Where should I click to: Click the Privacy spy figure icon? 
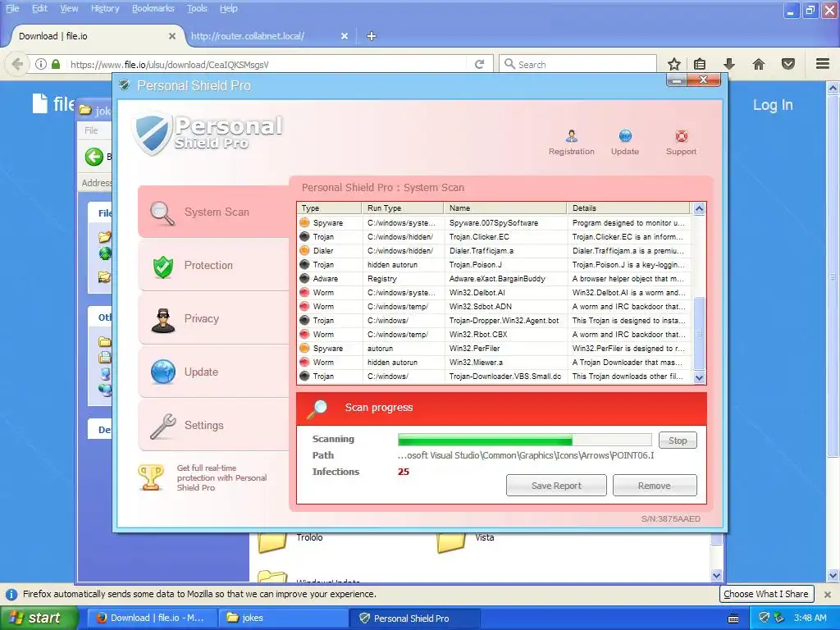click(x=163, y=321)
